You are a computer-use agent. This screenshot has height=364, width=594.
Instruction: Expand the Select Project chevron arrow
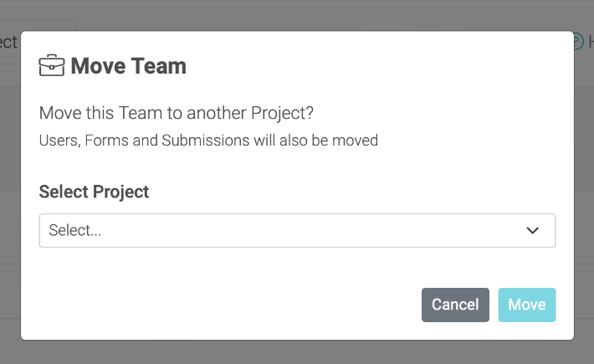click(532, 230)
